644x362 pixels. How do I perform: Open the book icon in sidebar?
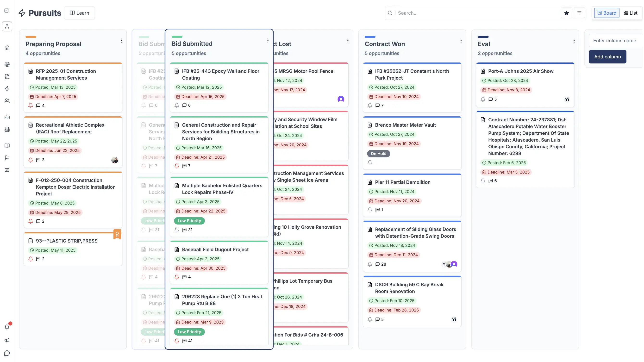click(x=7, y=146)
